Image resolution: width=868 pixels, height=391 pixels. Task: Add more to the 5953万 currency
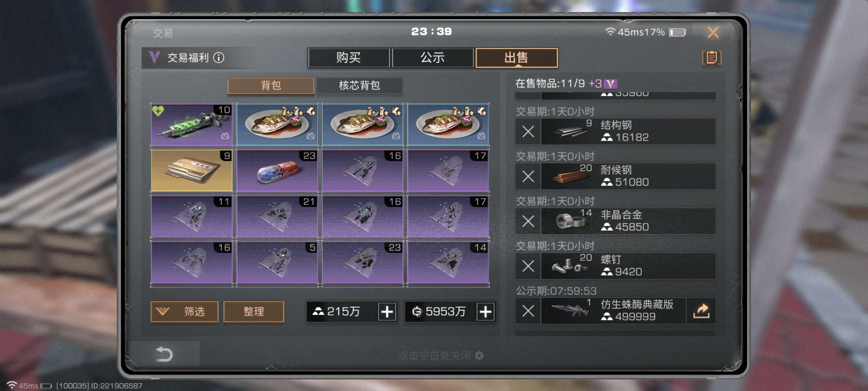pyautogui.click(x=485, y=311)
